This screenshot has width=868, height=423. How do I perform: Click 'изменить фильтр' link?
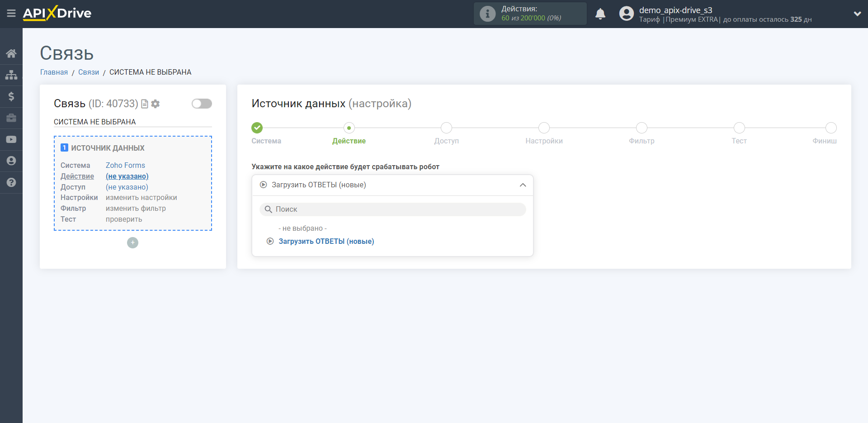pyautogui.click(x=136, y=209)
